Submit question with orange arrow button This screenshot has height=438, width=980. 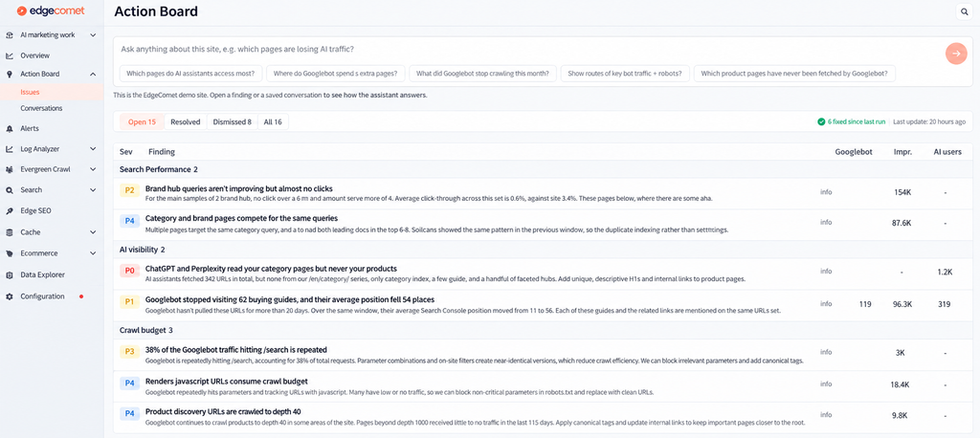click(956, 54)
